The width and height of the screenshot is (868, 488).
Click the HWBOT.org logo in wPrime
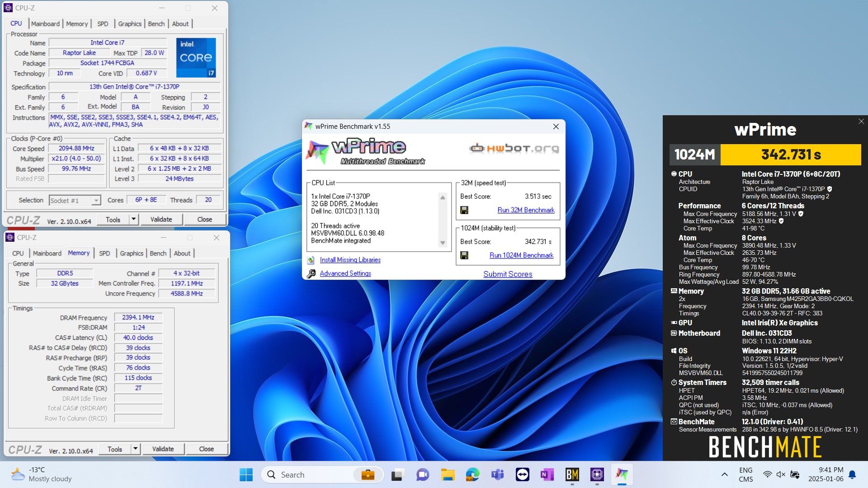(x=514, y=148)
